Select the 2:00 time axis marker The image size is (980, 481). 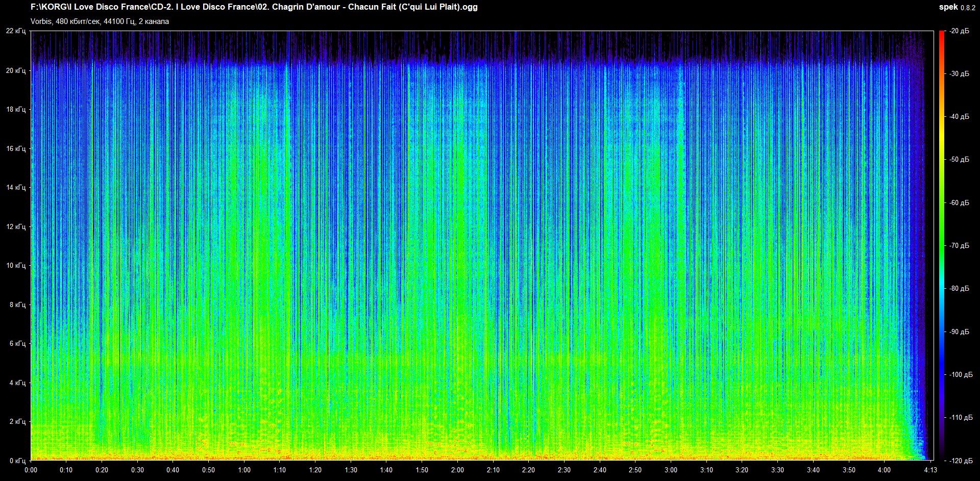pos(457,470)
